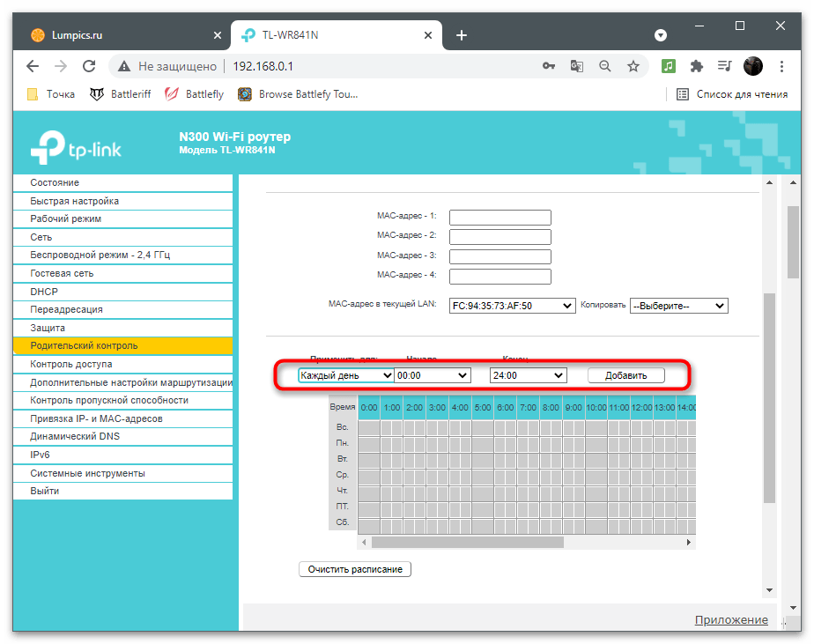
Task: Expand the Копировать --Выберите-- dropdown
Action: pyautogui.click(x=679, y=306)
